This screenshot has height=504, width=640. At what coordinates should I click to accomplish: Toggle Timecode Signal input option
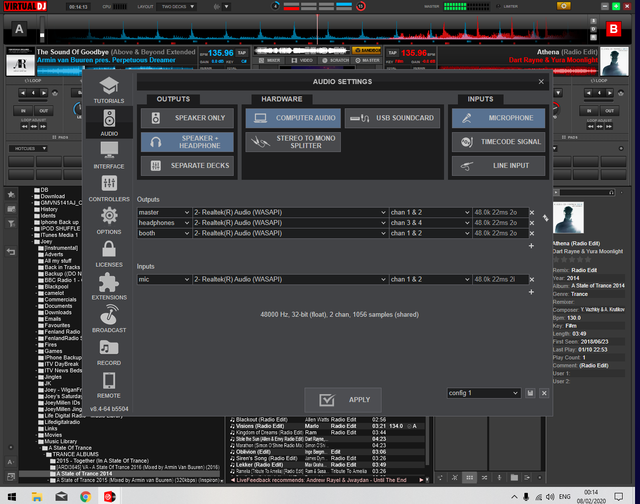coord(498,142)
